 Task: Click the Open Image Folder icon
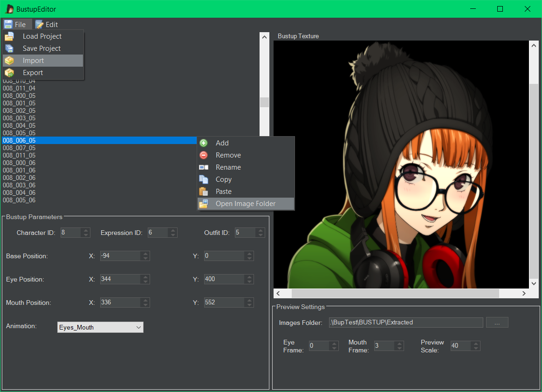click(x=204, y=204)
